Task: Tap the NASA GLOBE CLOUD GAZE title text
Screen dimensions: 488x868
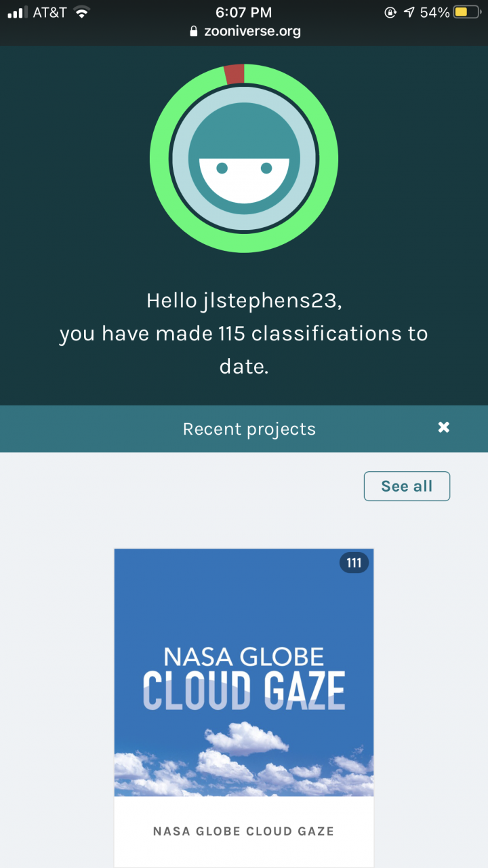Action: 243,831
